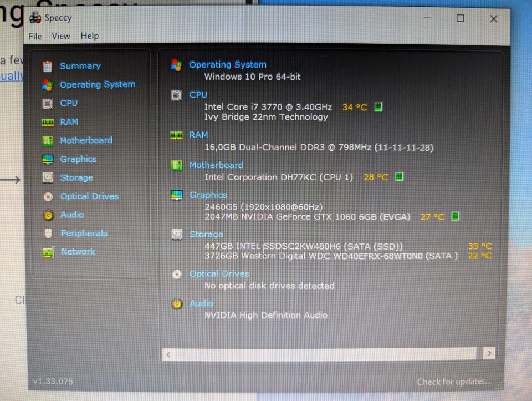Click the Windows flag icon in summary pane
Image resolution: width=532 pixels, height=401 pixels.
tap(176, 64)
